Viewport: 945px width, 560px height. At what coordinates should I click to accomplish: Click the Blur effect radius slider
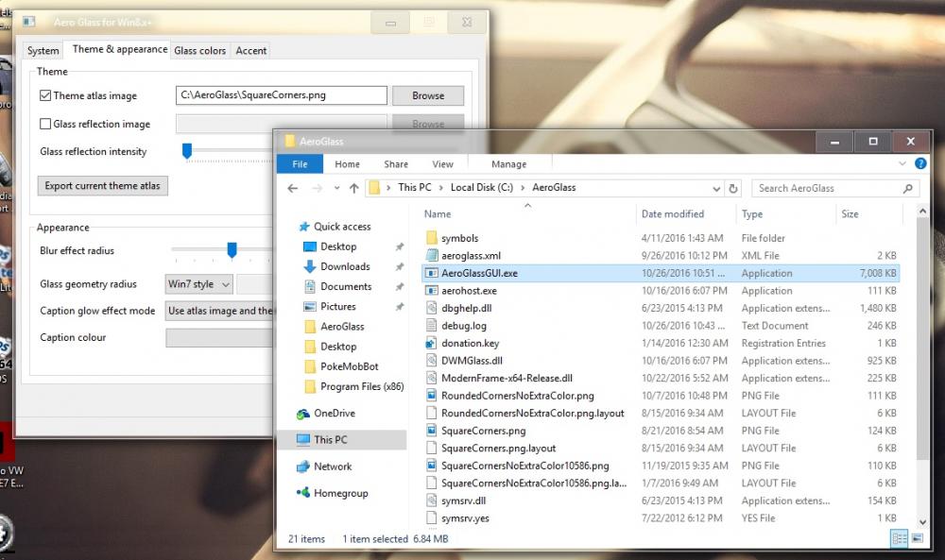point(232,250)
